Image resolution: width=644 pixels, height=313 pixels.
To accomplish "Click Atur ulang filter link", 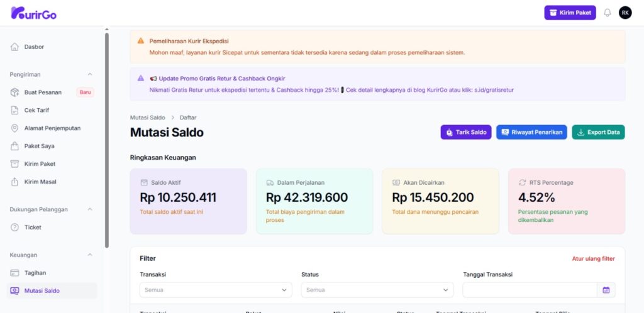I will (594, 259).
